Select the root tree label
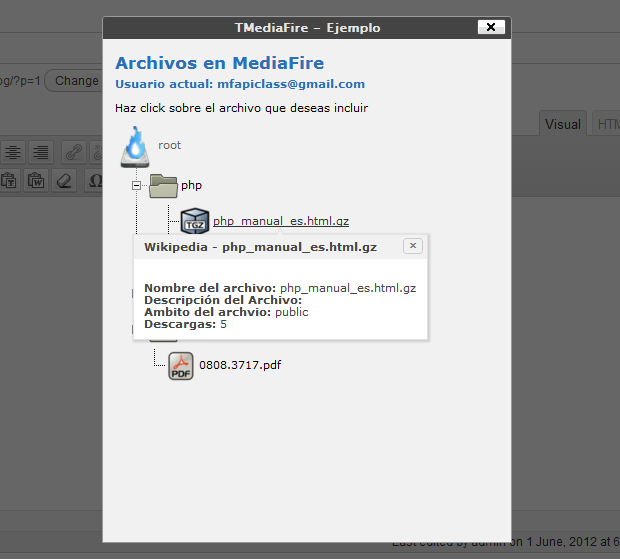Screen dimensions: 620x559 [170, 145]
